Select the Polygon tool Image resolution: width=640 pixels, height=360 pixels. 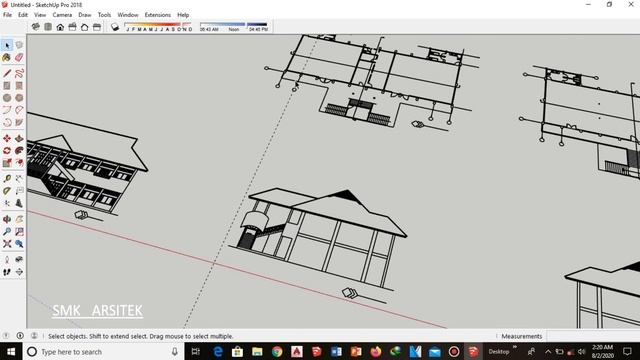point(19,98)
